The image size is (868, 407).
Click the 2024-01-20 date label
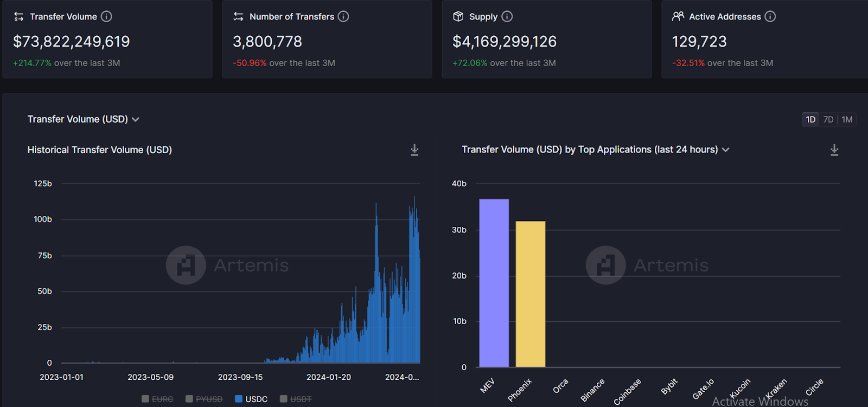click(x=329, y=377)
